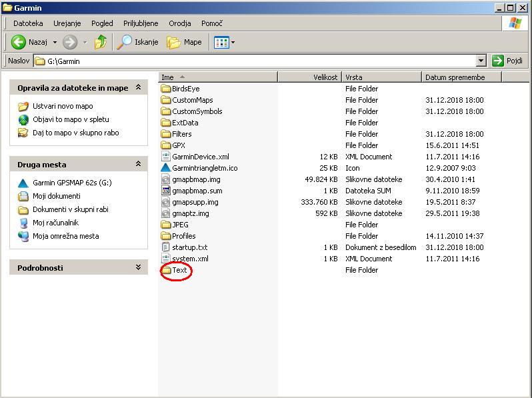Select the Garmintriangletm.ico triangle icon
The height and width of the screenshot is (398, 532).
tap(165, 168)
